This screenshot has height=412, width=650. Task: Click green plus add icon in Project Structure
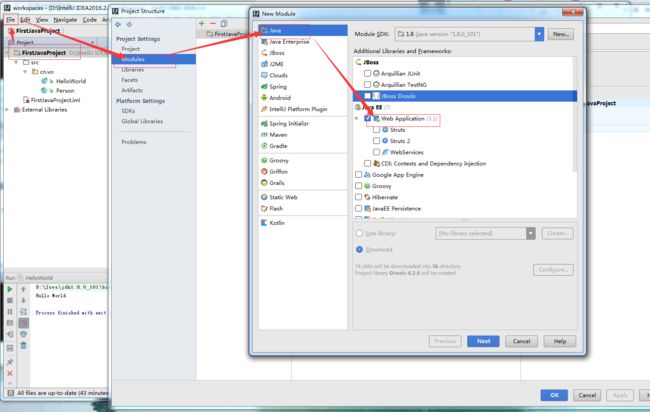(201, 24)
